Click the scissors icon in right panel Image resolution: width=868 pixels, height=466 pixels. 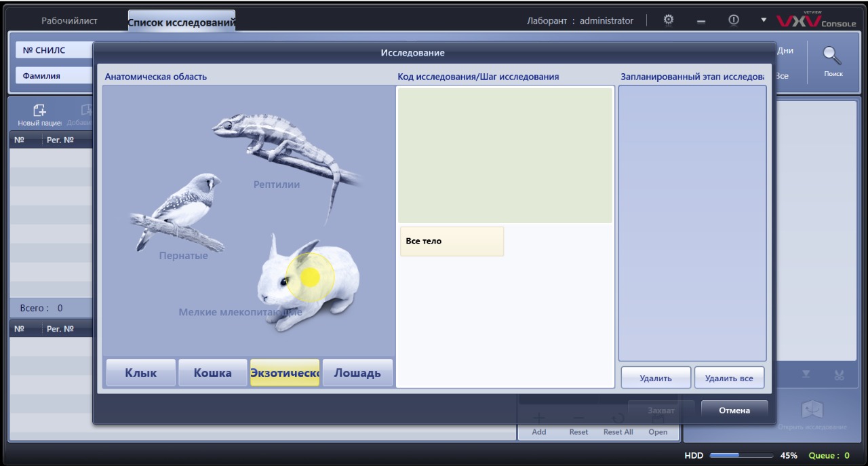tap(840, 375)
